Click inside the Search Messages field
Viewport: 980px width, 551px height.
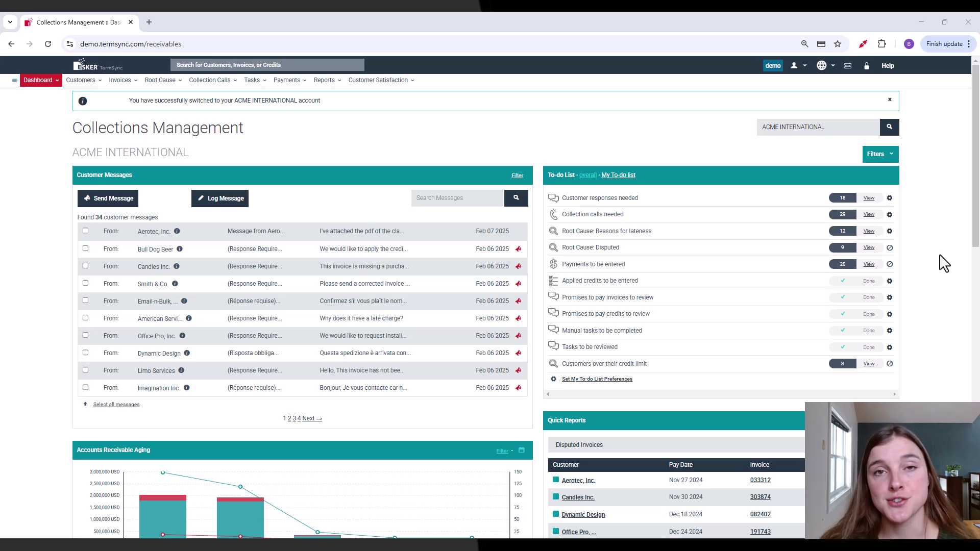(x=457, y=198)
